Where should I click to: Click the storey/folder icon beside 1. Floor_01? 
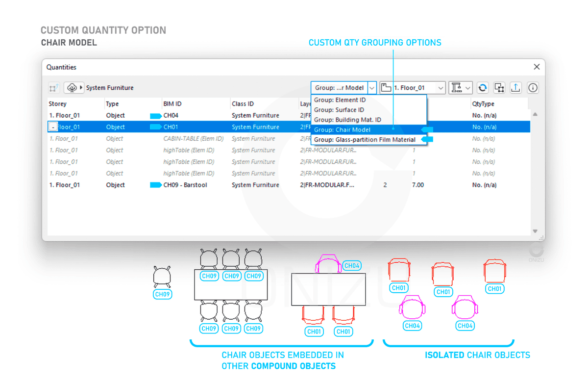(387, 87)
